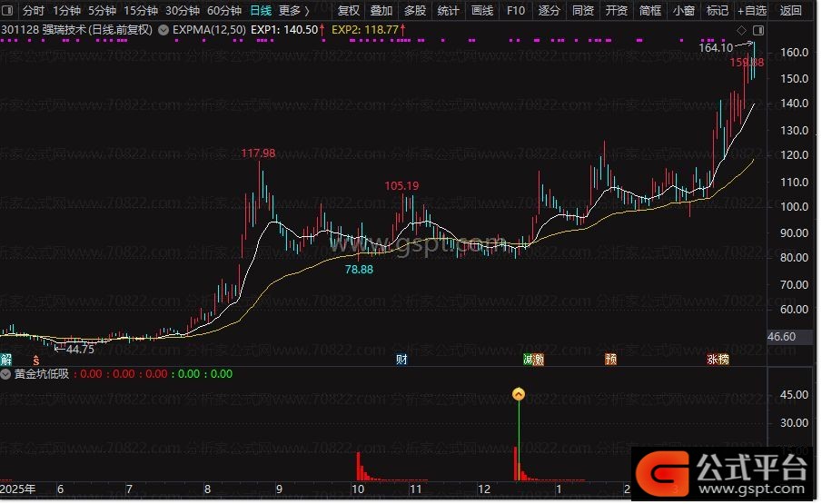822x504 pixels.
Task: Click the orange signal marker in the indicator panel
Action: (519, 393)
